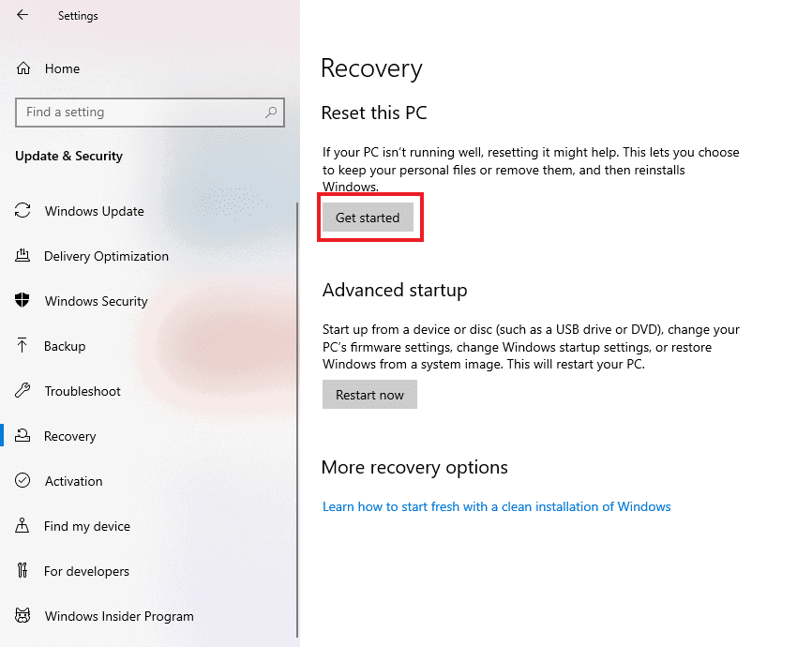Open the clean installation of Windows link

click(x=496, y=506)
